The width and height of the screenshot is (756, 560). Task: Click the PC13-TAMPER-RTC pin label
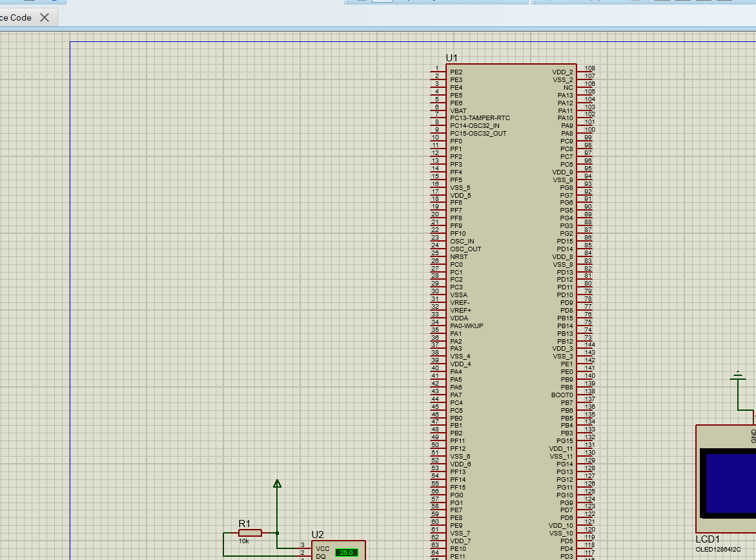pos(480,118)
